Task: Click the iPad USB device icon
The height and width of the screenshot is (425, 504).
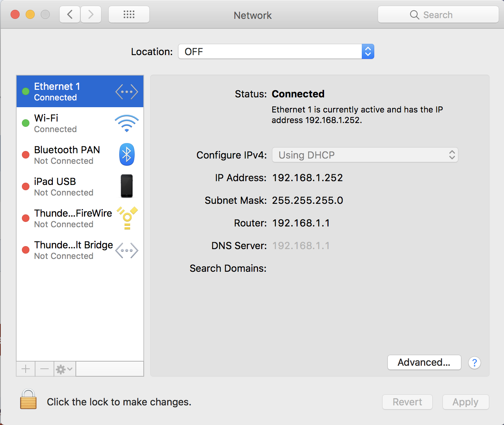Action: pyautogui.click(x=127, y=186)
